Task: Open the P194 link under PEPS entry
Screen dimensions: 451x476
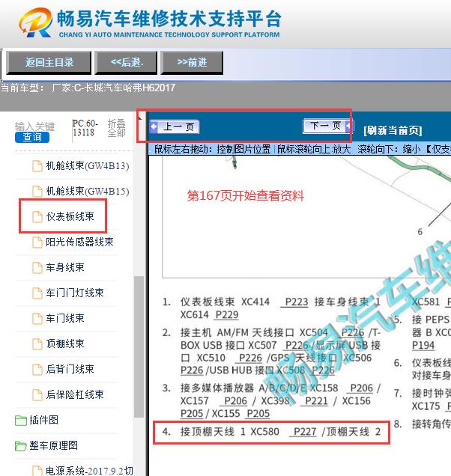Action: (x=423, y=346)
